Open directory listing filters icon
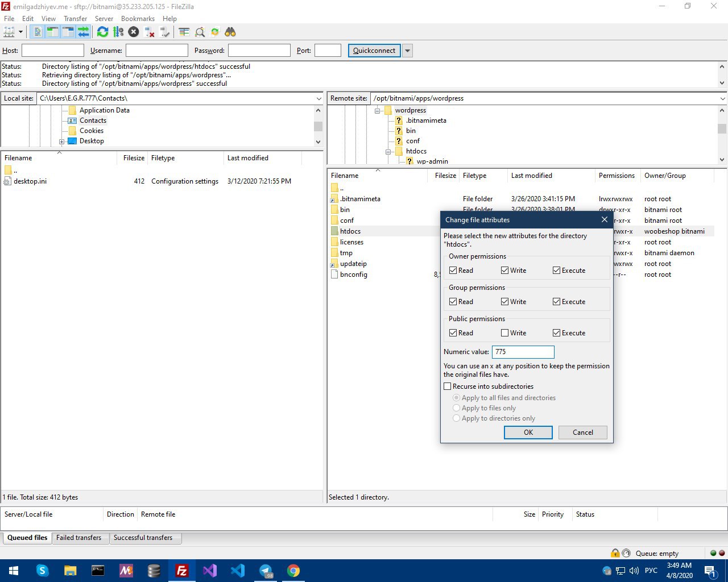Image resolution: width=728 pixels, height=582 pixels. tap(184, 32)
